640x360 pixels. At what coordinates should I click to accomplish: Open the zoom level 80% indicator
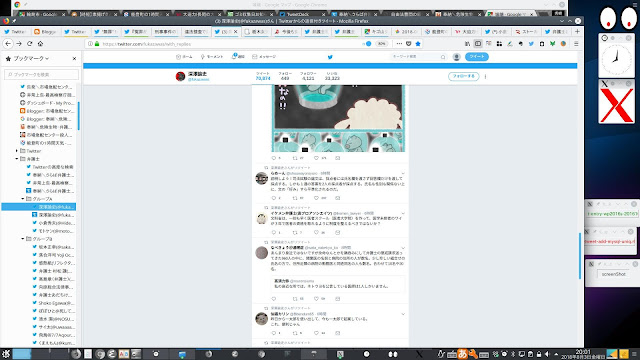tap(381, 44)
